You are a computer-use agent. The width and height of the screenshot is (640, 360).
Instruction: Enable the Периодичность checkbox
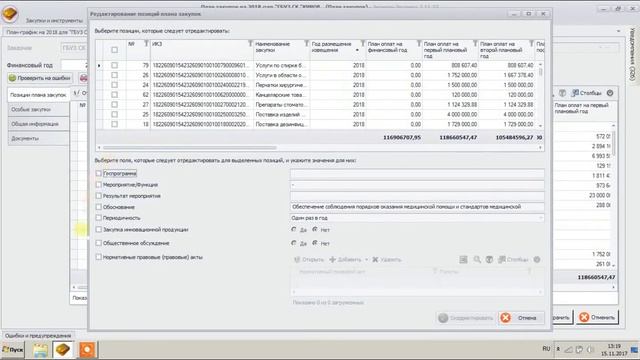tap(98, 218)
